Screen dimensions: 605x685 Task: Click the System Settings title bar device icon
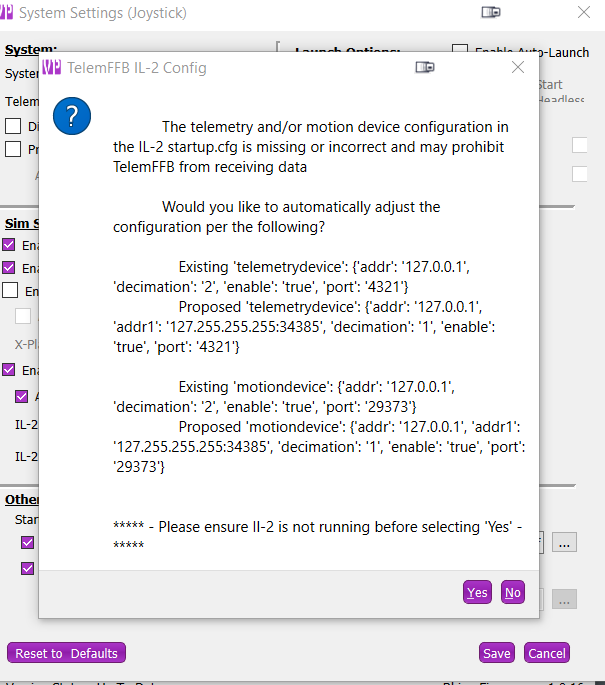point(491,12)
